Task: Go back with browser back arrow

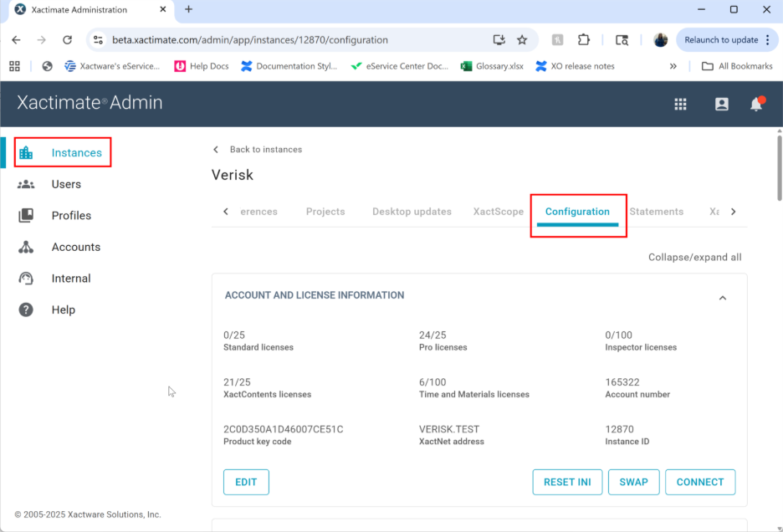Action: point(16,40)
